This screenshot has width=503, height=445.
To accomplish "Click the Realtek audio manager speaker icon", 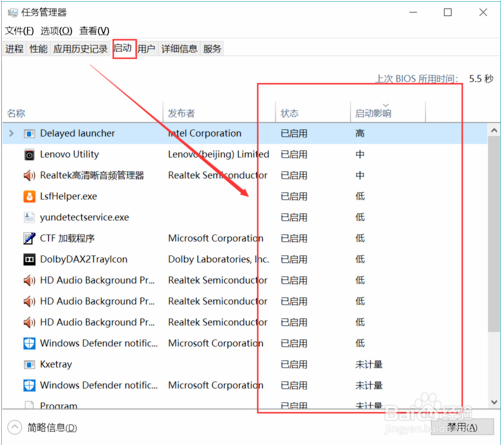I will (x=29, y=175).
